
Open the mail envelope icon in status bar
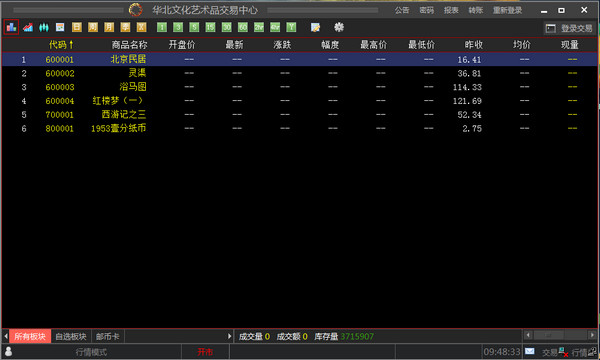tap(530, 351)
